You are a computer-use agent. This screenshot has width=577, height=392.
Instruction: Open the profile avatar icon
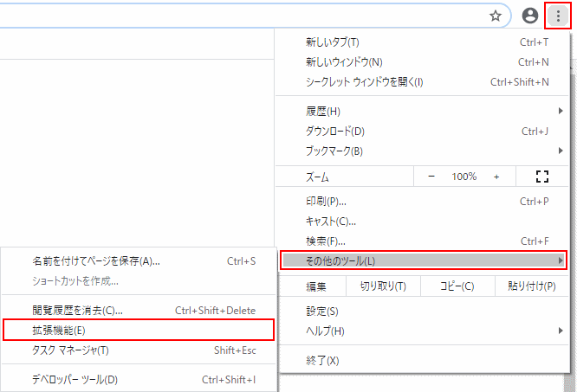pyautogui.click(x=530, y=16)
